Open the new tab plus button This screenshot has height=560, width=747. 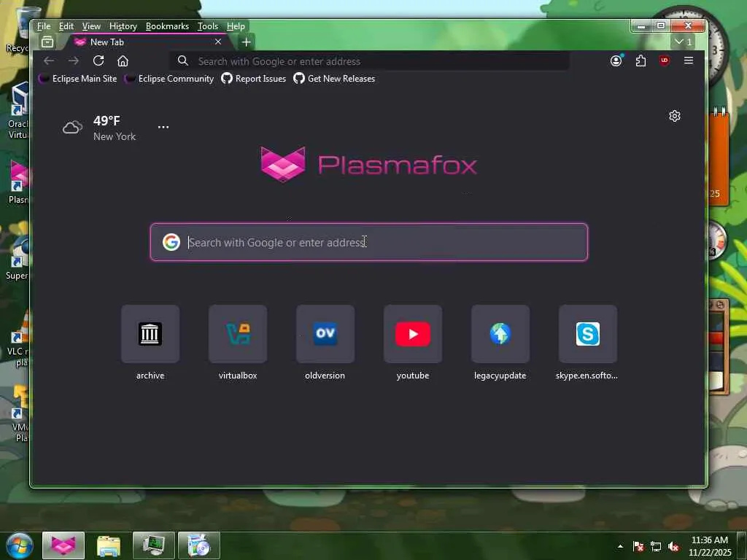[x=247, y=42]
